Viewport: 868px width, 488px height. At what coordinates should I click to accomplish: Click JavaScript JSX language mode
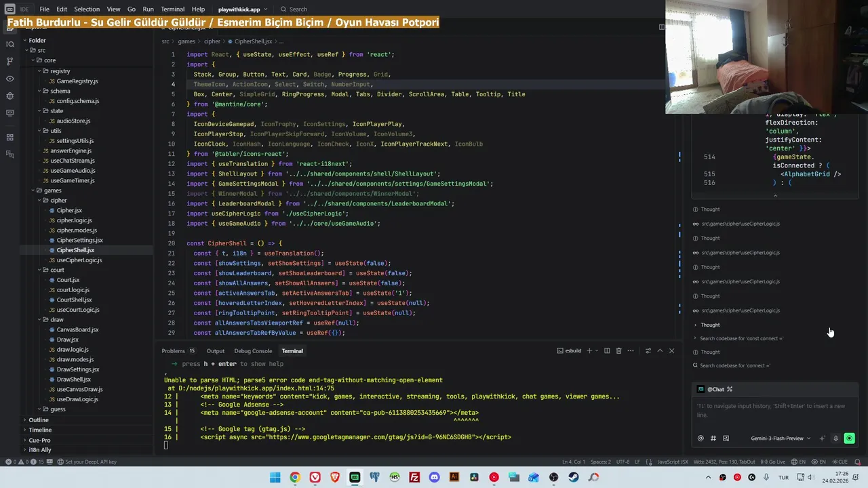(673, 462)
